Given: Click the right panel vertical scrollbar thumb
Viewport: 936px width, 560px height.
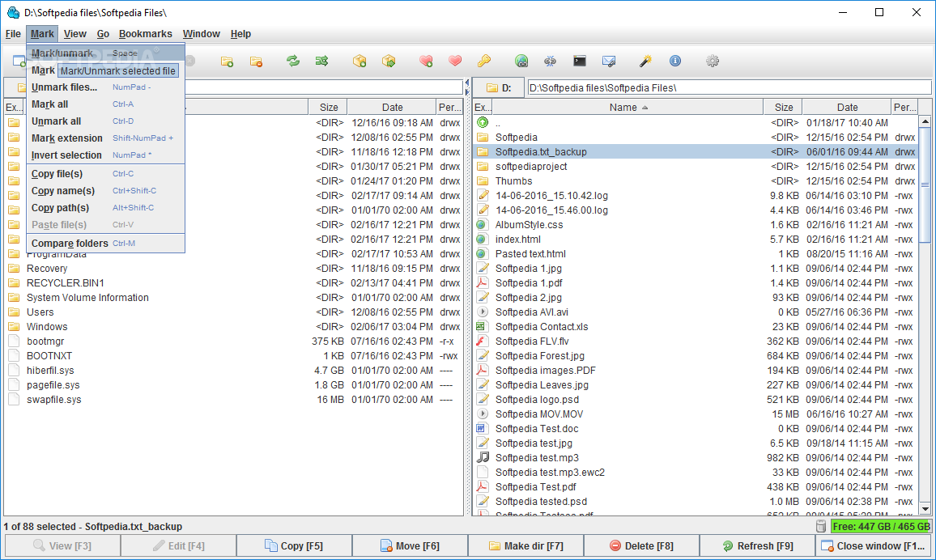Looking at the screenshot, I should 925,185.
